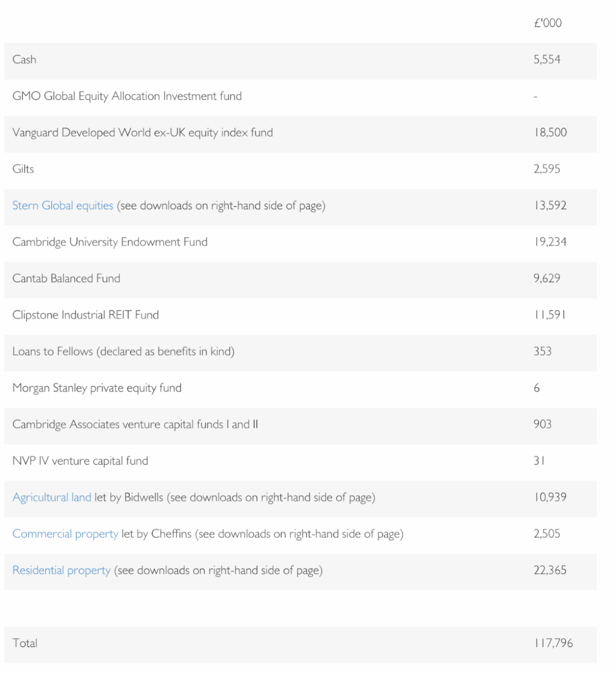Select NVP IV venture capital fund
616x674 pixels.
pos(80,461)
